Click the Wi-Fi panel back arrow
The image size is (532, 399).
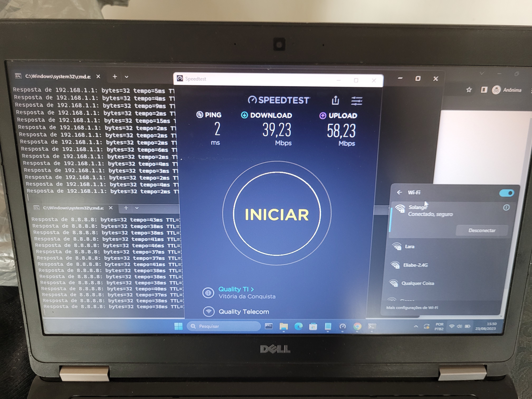pos(399,192)
